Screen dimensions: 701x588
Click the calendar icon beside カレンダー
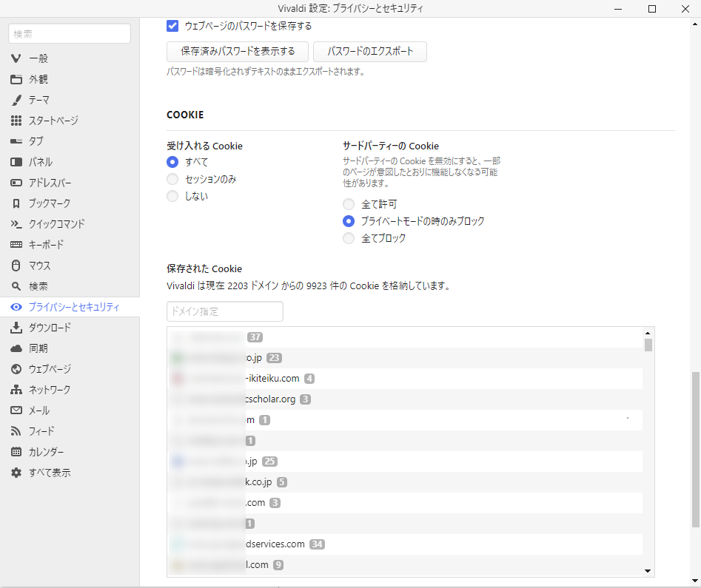16,452
